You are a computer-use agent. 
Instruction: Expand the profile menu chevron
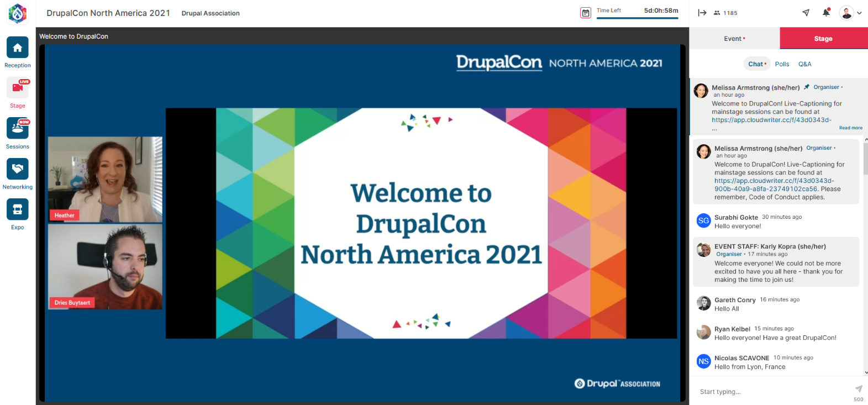coord(859,13)
